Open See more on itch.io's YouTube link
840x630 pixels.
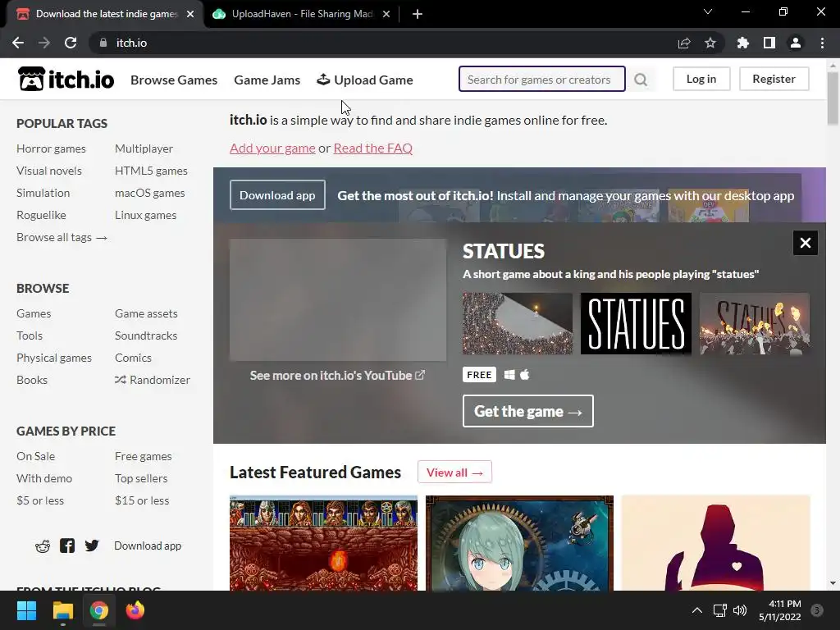(337, 376)
